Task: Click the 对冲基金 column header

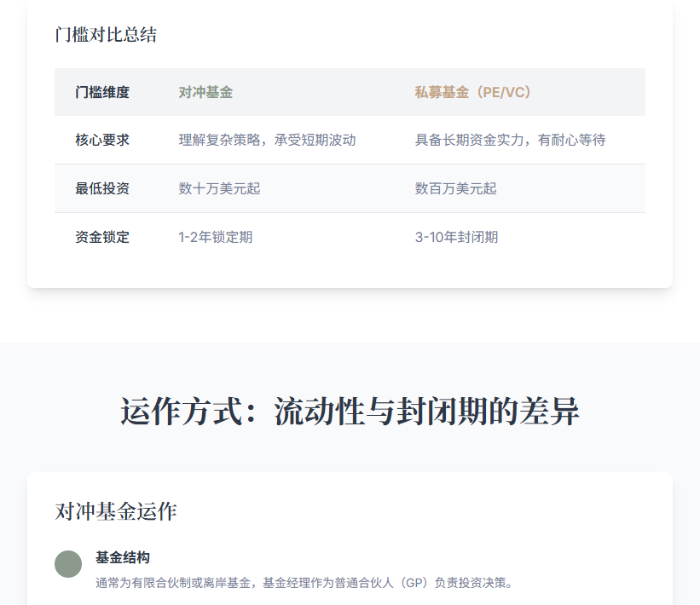Action: pyautogui.click(x=205, y=92)
